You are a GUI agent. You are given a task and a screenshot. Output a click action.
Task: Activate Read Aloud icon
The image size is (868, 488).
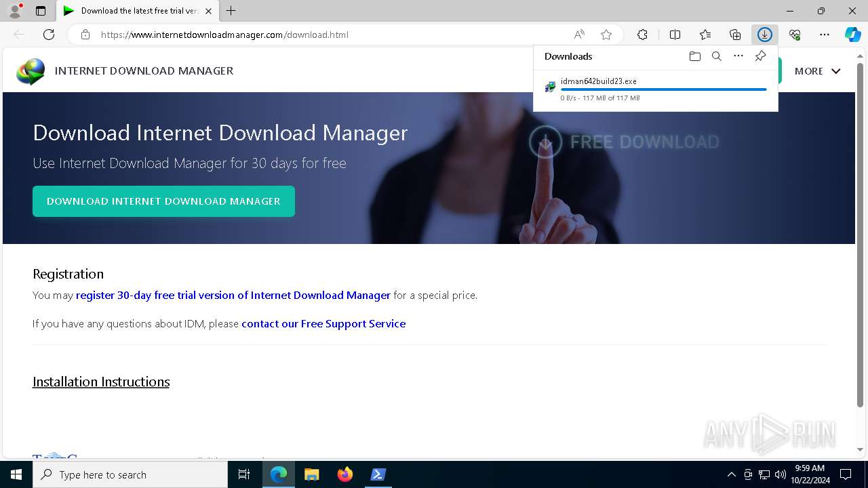(x=579, y=35)
